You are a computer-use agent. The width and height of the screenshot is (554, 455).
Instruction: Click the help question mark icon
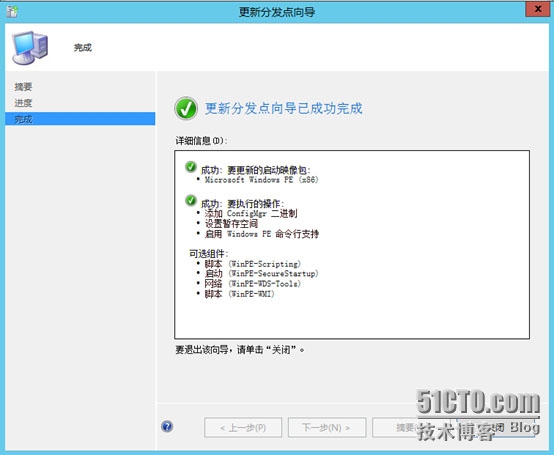[x=167, y=426]
